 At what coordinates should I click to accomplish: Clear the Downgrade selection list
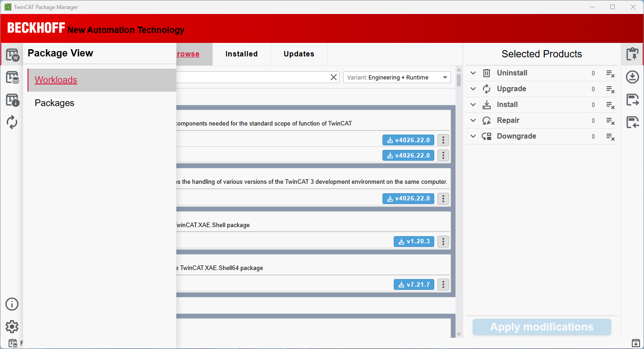[x=610, y=136]
